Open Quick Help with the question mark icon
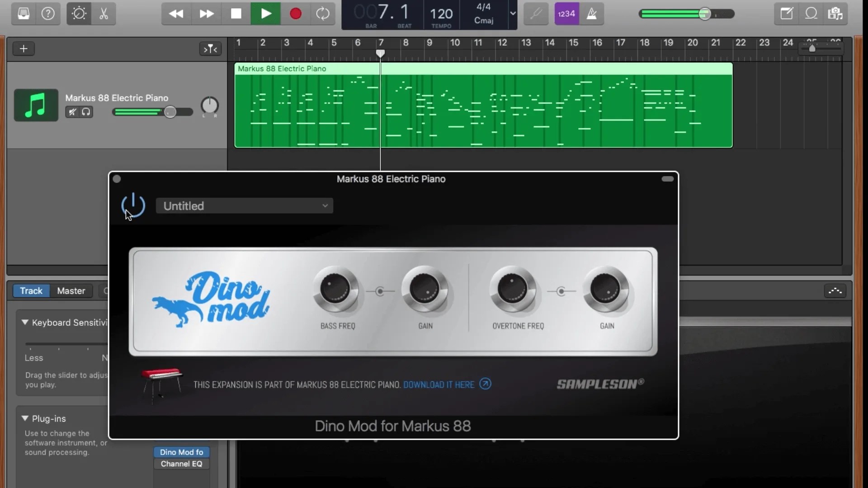The height and width of the screenshot is (488, 868). point(48,14)
